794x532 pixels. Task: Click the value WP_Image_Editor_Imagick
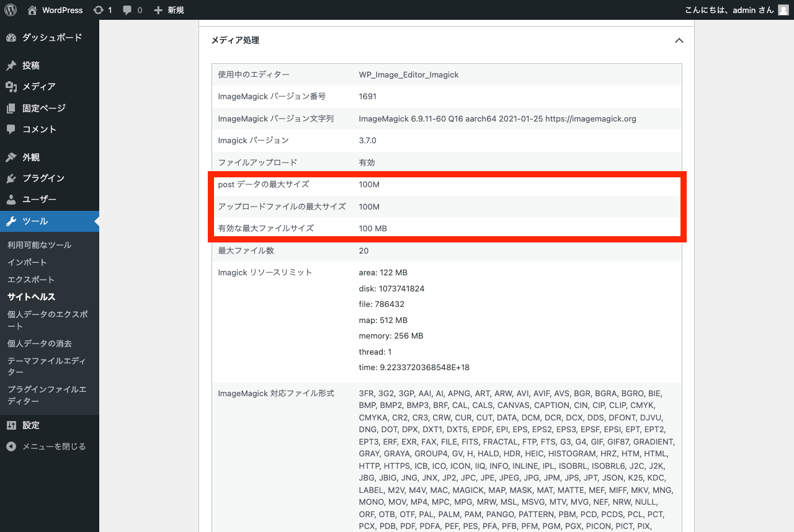point(409,74)
